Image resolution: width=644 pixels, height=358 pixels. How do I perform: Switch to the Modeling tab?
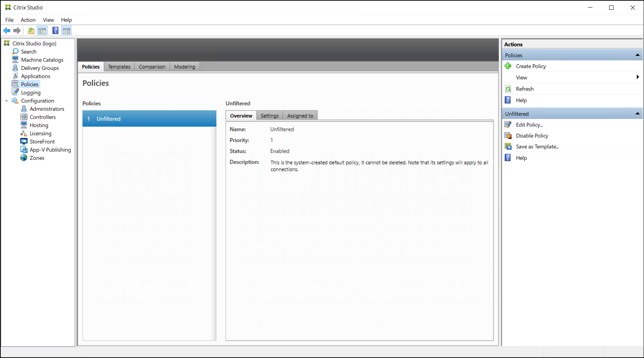pyautogui.click(x=185, y=66)
